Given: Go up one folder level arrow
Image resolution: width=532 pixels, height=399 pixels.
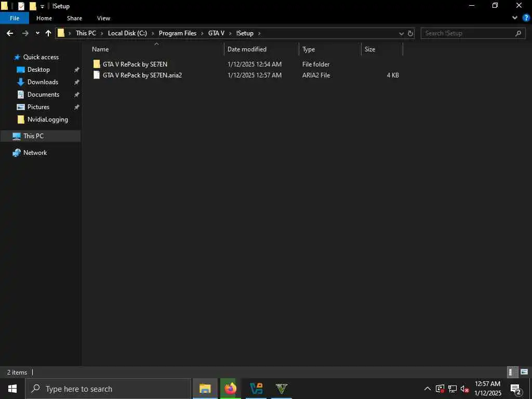Looking at the screenshot, I should click(x=48, y=33).
